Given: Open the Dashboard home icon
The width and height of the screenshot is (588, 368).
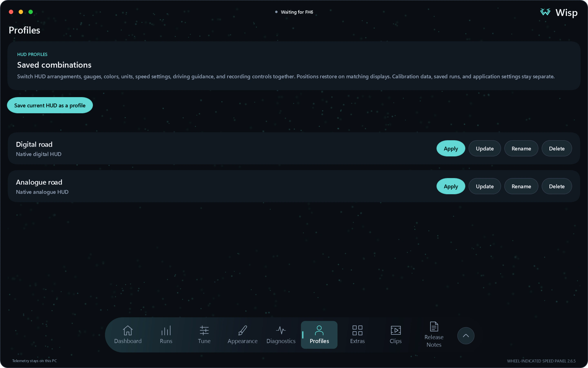Looking at the screenshot, I should [x=128, y=330].
